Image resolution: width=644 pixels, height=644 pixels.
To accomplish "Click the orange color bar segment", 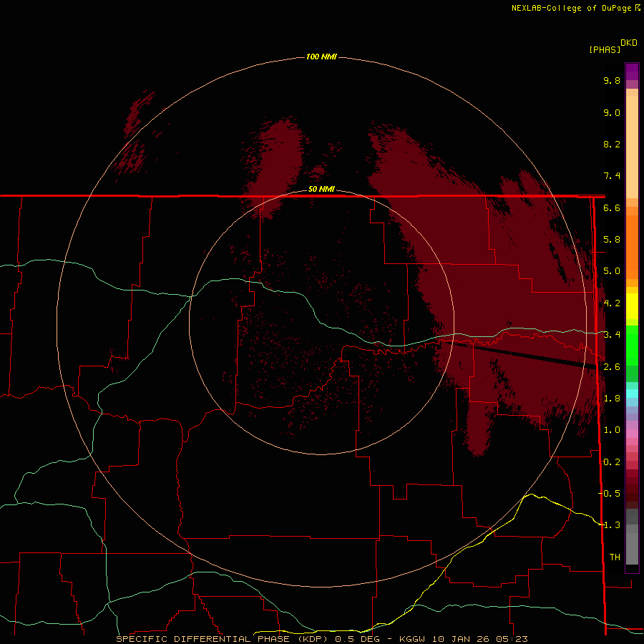I will point(632,246).
